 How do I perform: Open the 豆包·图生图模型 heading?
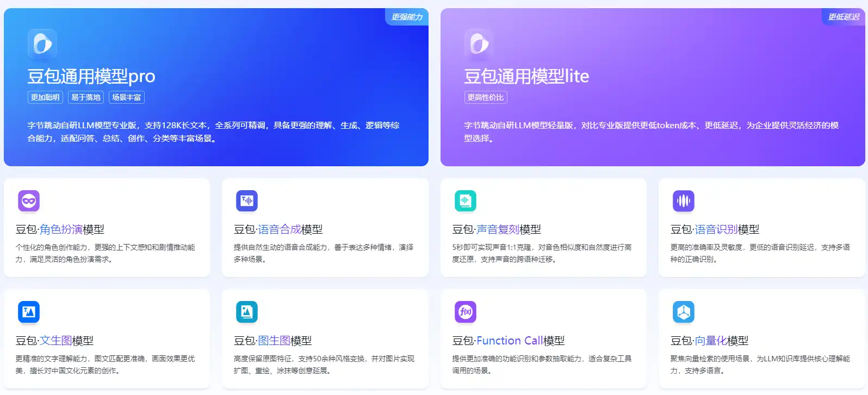(x=273, y=341)
